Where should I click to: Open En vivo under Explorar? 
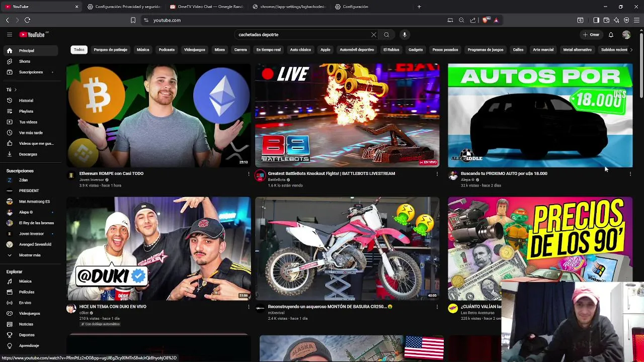(x=30, y=303)
